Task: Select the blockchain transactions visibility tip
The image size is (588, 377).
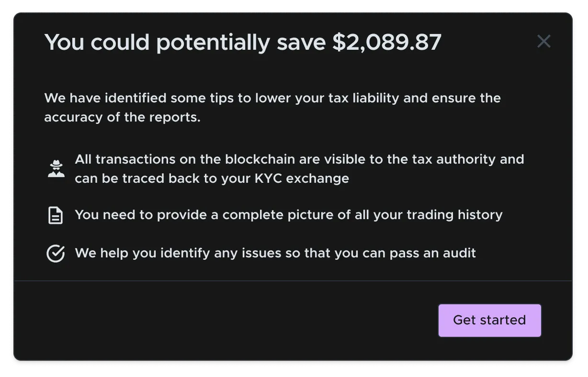Action: click(x=299, y=169)
